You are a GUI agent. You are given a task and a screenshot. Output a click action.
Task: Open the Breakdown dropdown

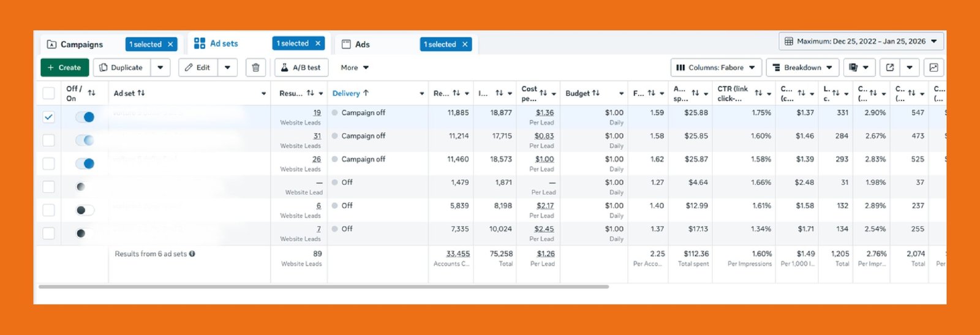[802, 68]
